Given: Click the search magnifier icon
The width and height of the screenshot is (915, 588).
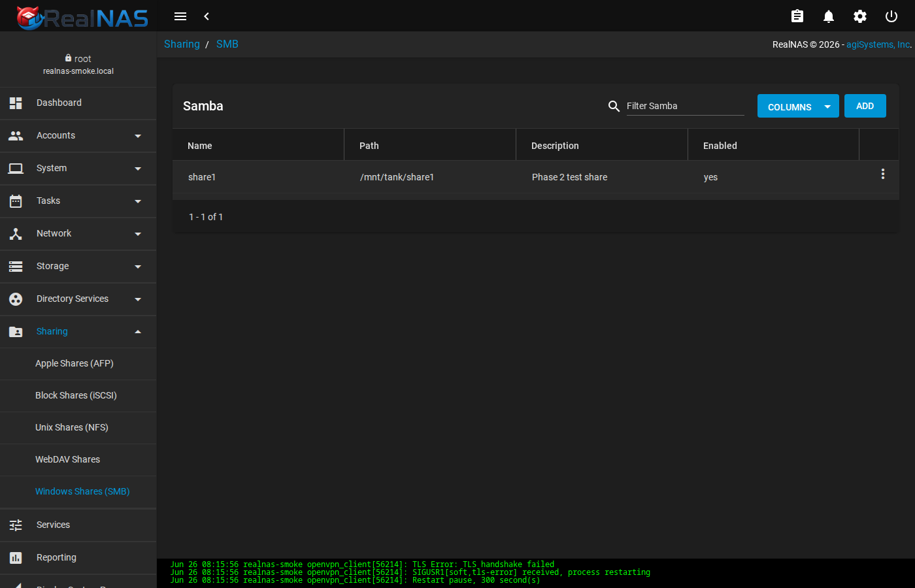Looking at the screenshot, I should pos(614,106).
